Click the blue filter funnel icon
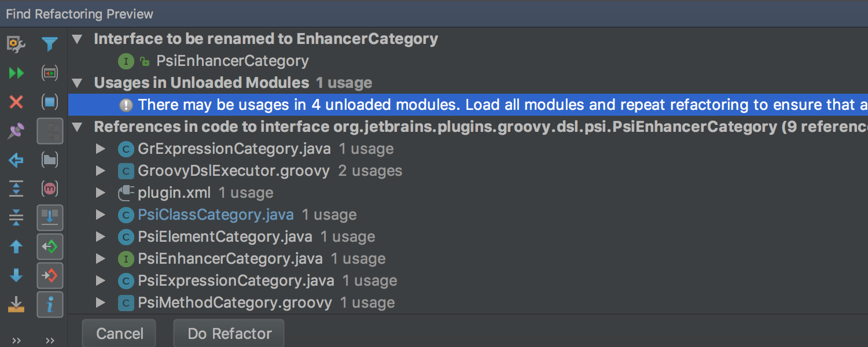Screen dimensions: 868x347 click(x=50, y=45)
